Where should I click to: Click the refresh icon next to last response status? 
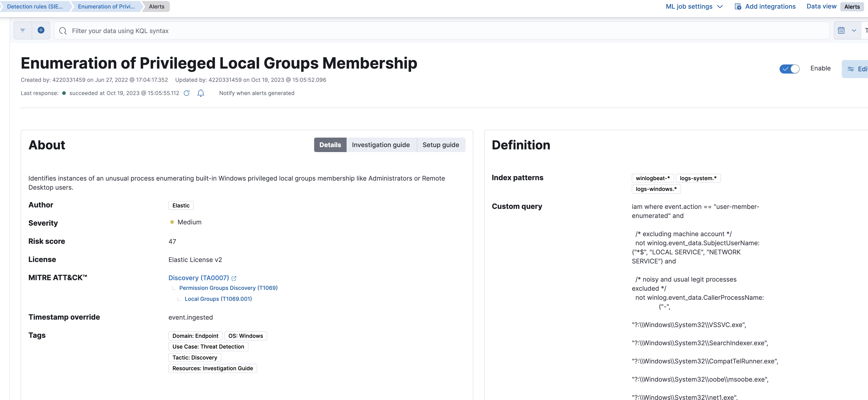coord(187,93)
